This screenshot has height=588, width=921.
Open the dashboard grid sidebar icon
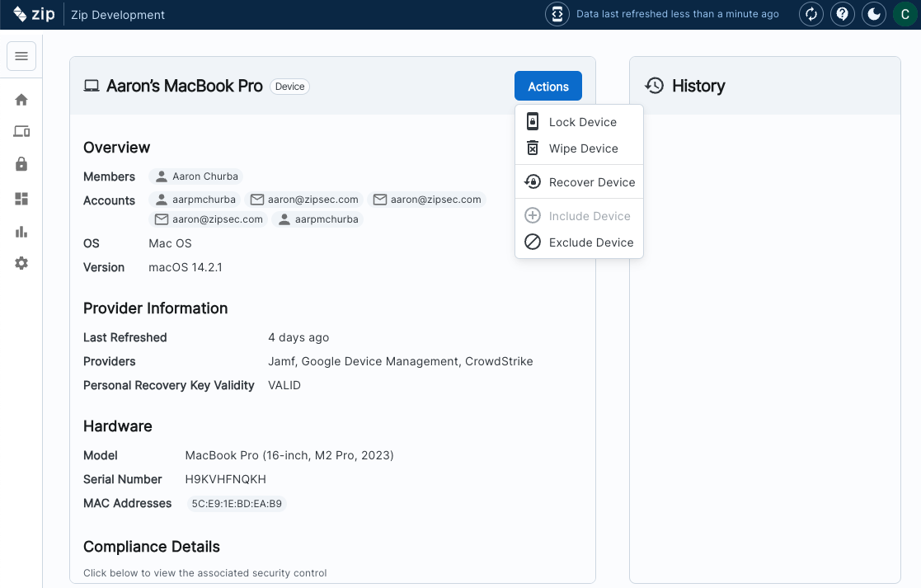pos(21,199)
